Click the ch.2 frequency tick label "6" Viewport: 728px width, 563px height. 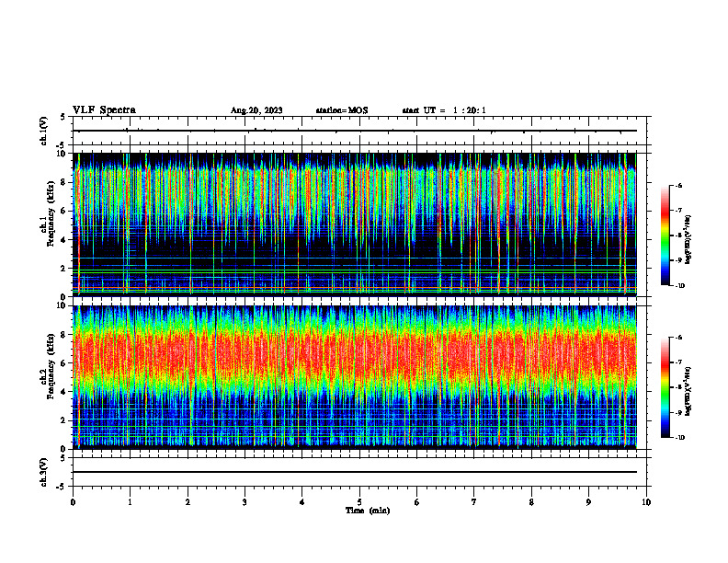pyautogui.click(x=64, y=363)
